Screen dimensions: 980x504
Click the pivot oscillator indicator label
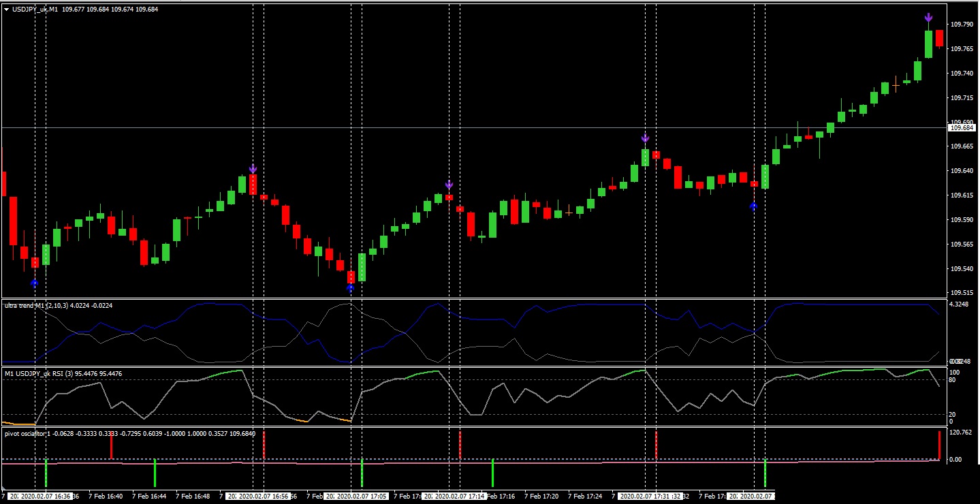(129, 434)
